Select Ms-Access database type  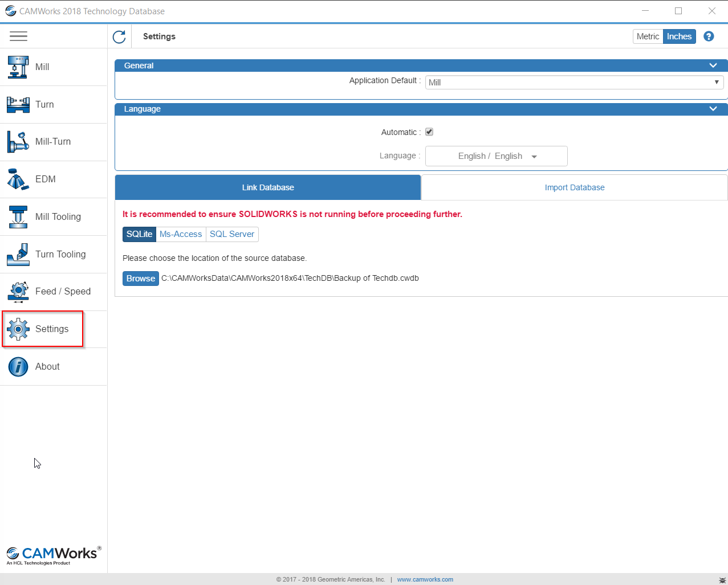(181, 234)
